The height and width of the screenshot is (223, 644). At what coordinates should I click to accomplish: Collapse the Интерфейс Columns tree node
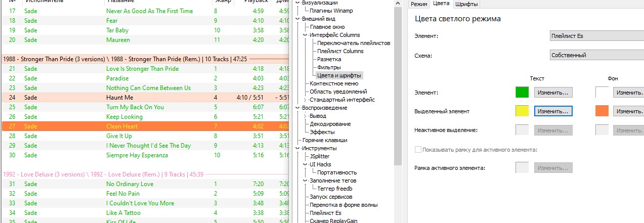pyautogui.click(x=305, y=35)
